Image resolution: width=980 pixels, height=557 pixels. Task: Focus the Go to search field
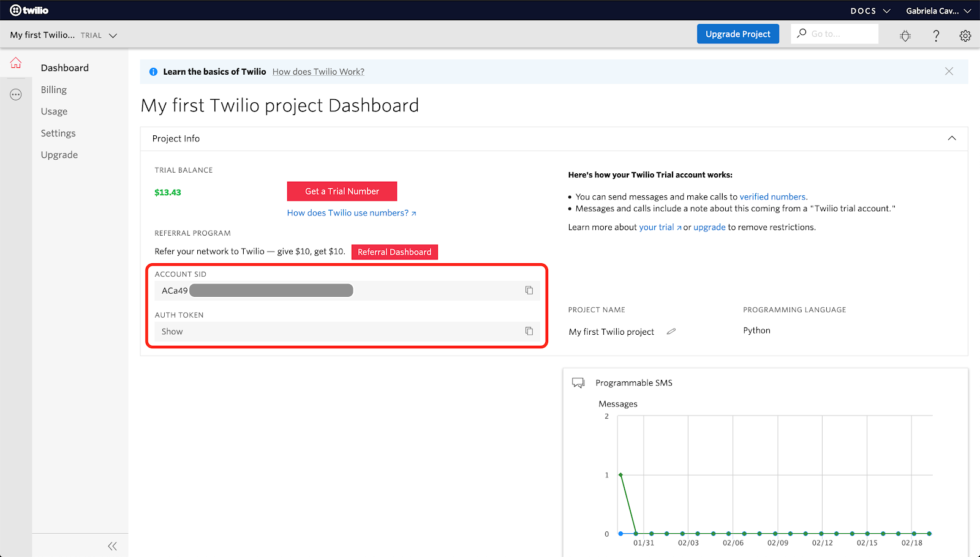click(x=834, y=34)
